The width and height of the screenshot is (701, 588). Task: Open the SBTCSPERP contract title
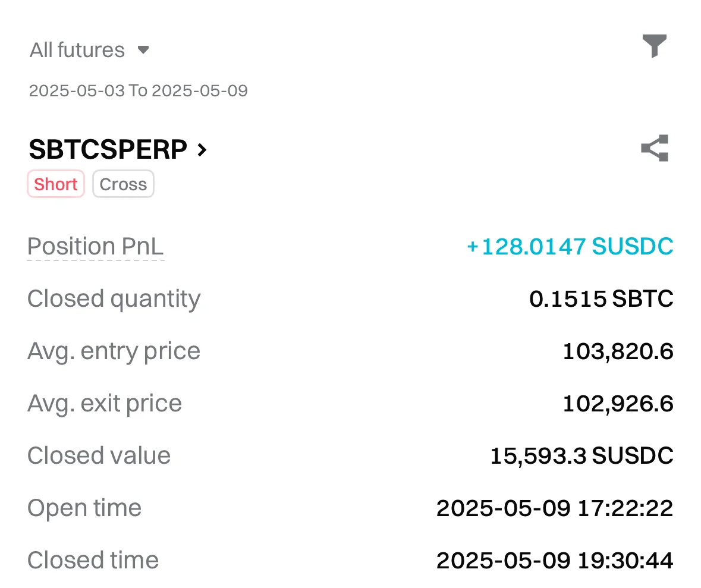click(x=108, y=150)
